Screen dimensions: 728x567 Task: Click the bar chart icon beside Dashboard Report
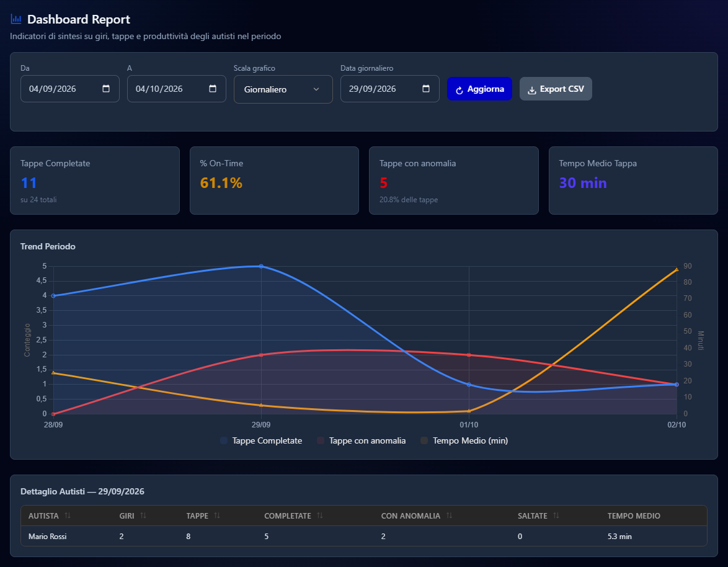click(x=16, y=19)
